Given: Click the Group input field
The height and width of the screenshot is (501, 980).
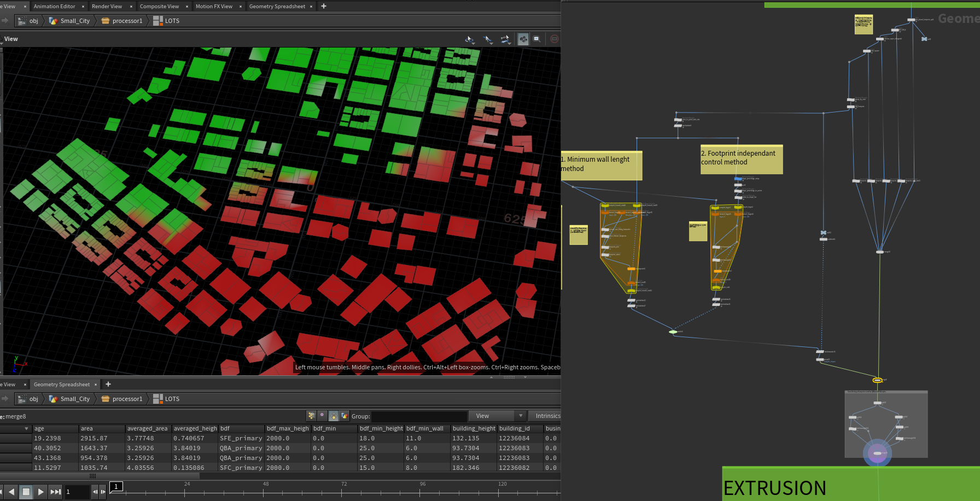Looking at the screenshot, I should (419, 416).
